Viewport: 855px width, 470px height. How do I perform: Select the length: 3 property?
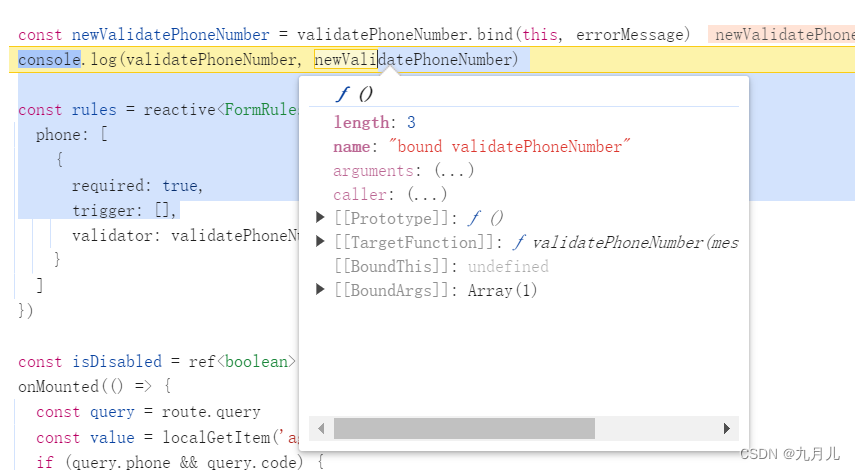(374, 122)
